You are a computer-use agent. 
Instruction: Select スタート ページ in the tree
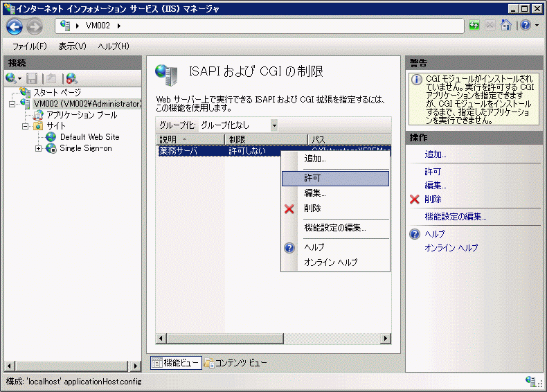point(57,93)
